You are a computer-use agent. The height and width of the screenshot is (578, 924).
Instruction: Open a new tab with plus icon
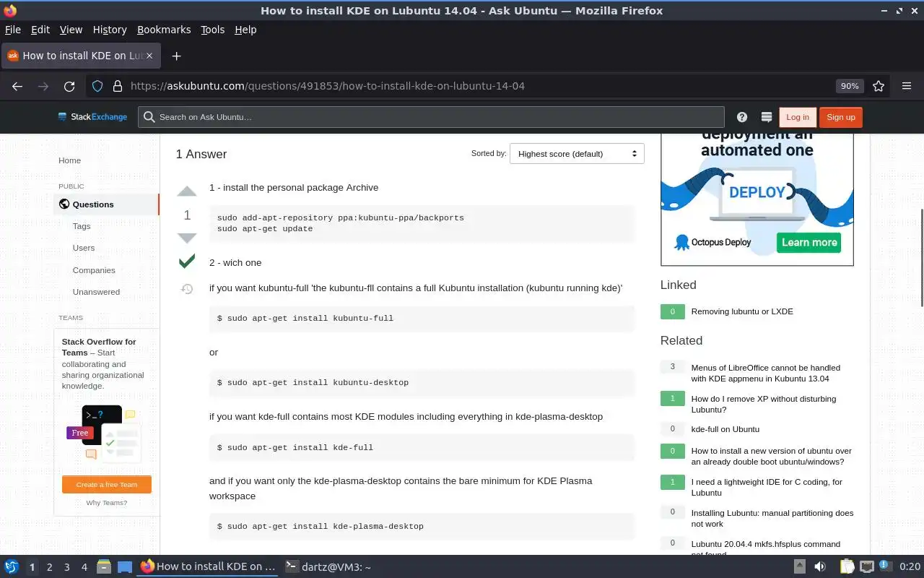[x=176, y=56]
